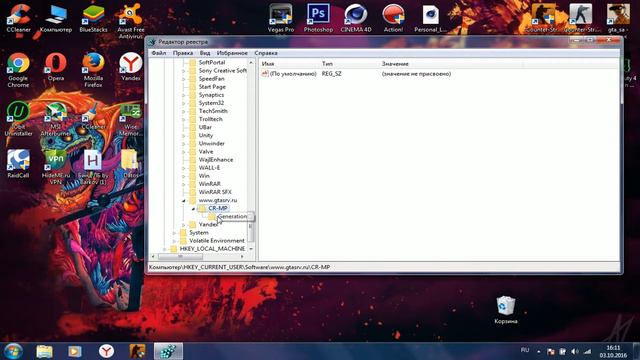Launch BlueStacks from desktop
The height and width of the screenshot is (360, 640).
[x=93, y=18]
